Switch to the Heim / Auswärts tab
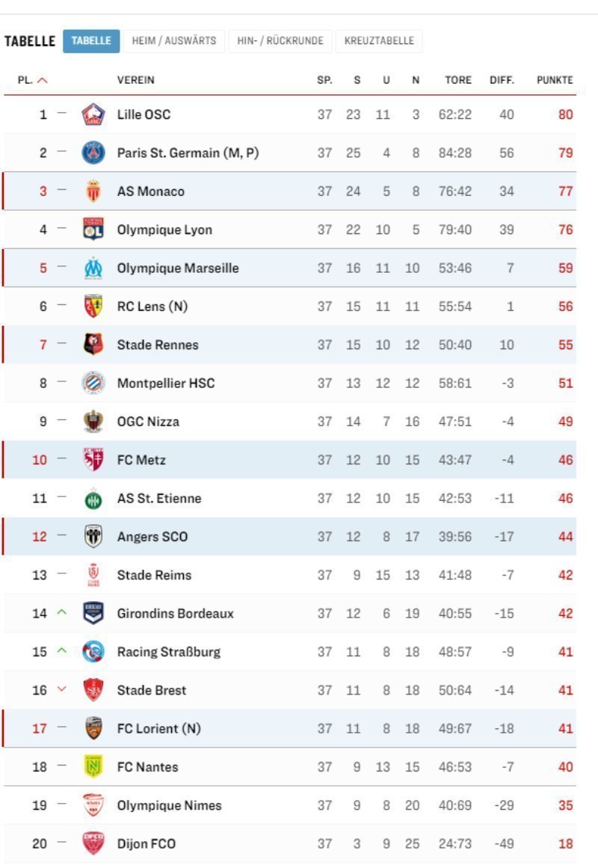The width and height of the screenshot is (598, 868). 174,41
